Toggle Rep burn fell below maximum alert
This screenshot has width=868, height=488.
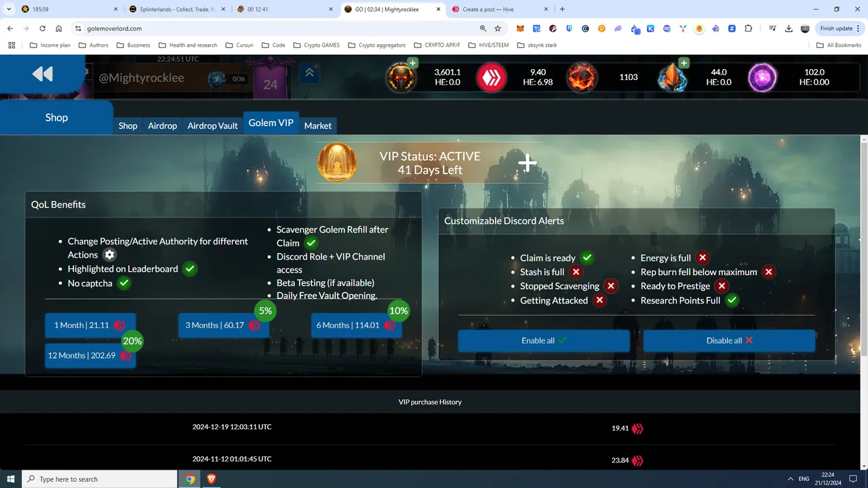click(768, 272)
